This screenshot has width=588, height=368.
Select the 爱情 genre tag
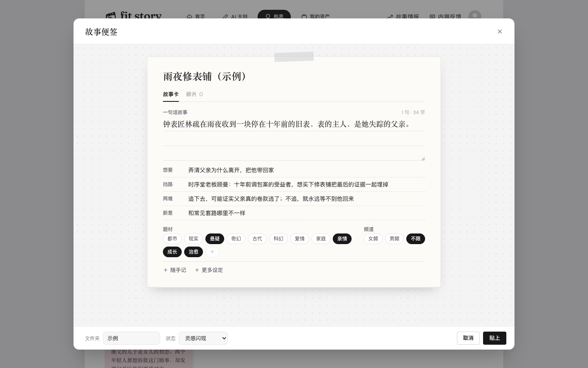click(x=300, y=239)
